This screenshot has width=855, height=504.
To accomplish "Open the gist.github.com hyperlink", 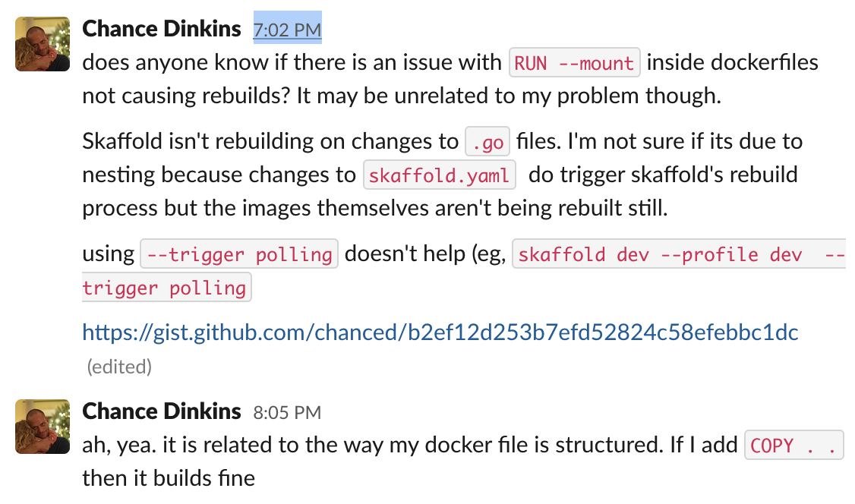I will (439, 332).
